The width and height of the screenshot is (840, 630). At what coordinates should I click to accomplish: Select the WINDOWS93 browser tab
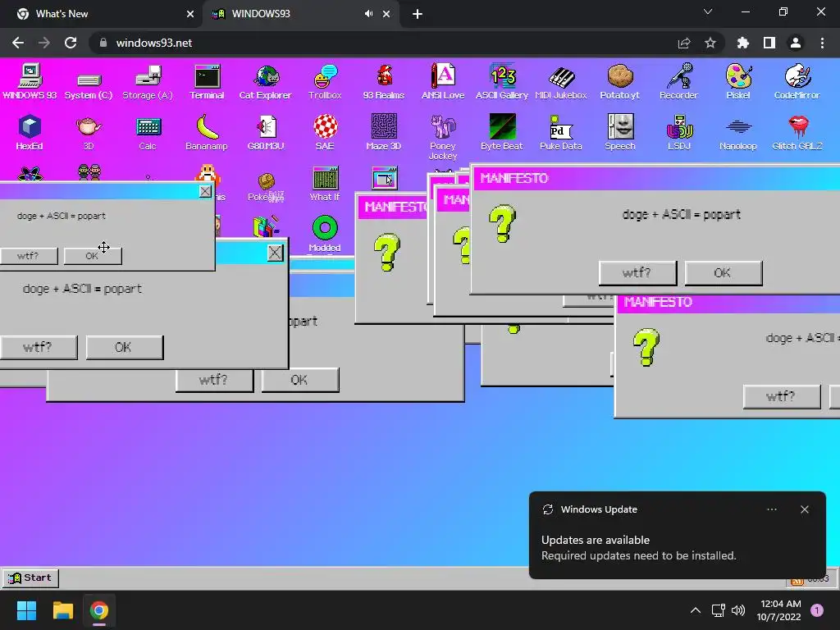[x=300, y=14]
